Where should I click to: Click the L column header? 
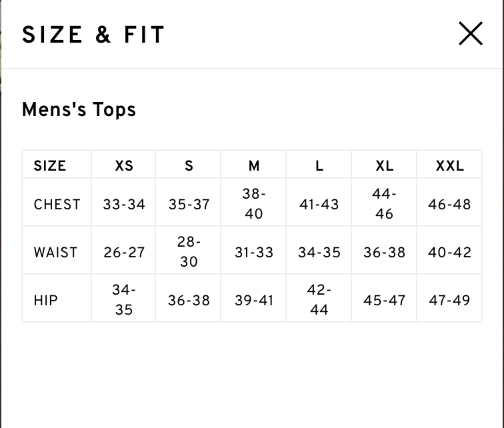(319, 166)
